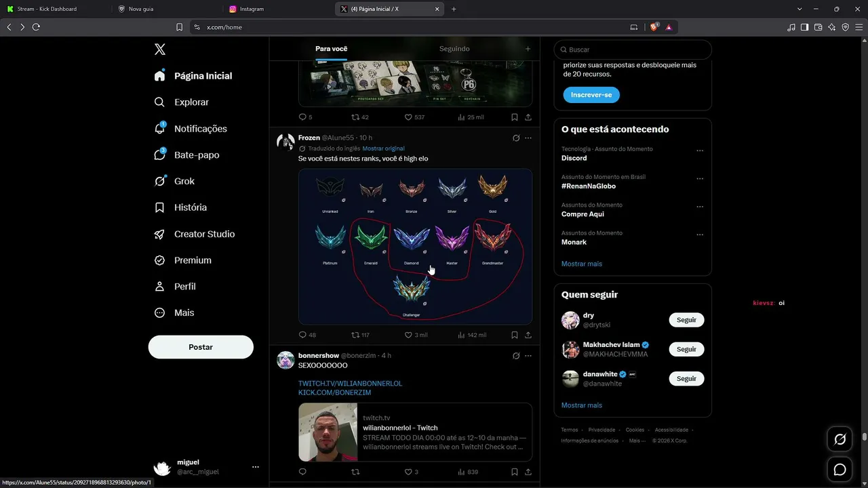Open the floating Grok button

point(840,439)
